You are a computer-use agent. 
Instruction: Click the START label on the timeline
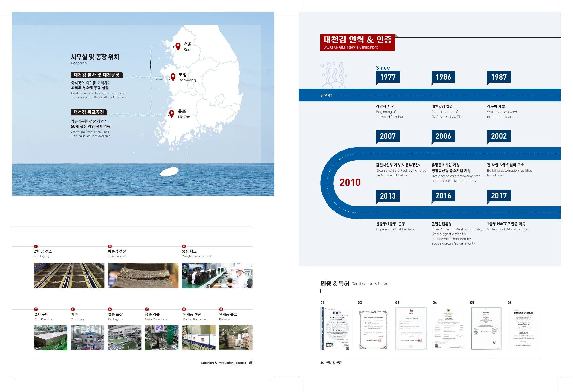point(326,95)
